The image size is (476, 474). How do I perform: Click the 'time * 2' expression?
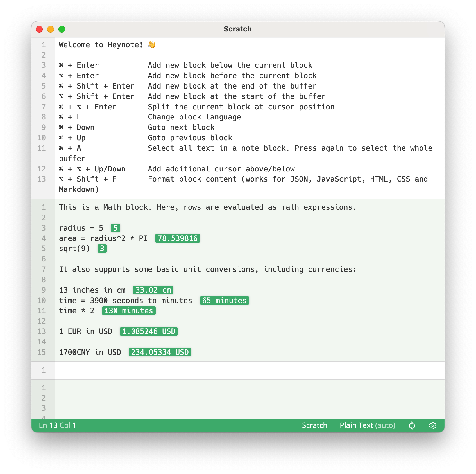[x=77, y=311]
